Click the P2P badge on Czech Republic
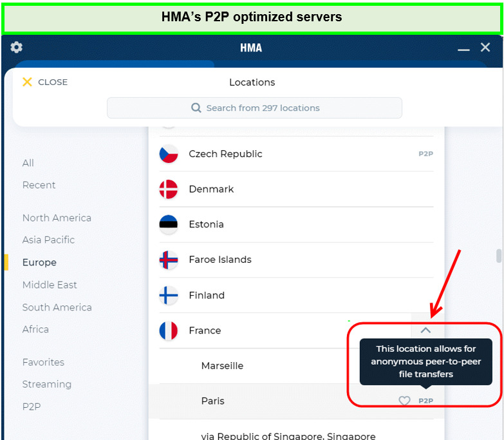This screenshot has height=440, width=504. [426, 154]
